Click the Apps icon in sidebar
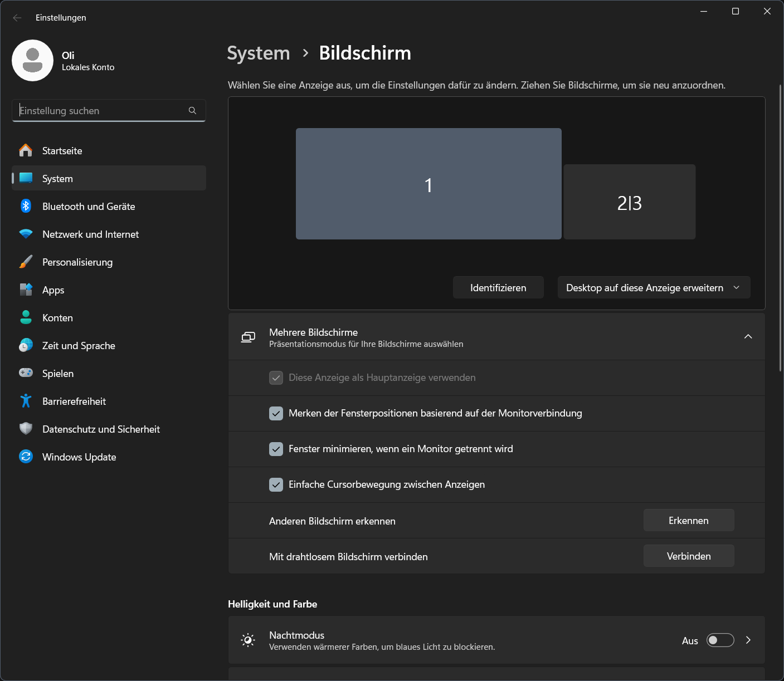The width and height of the screenshot is (784, 681). pyautogui.click(x=26, y=290)
